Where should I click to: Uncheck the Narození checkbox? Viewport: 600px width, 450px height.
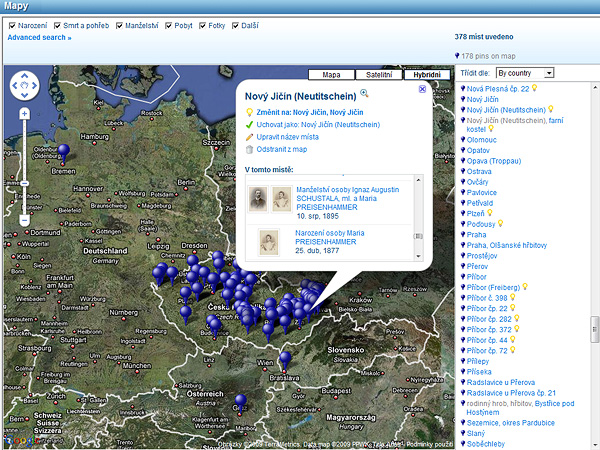tap(12, 24)
